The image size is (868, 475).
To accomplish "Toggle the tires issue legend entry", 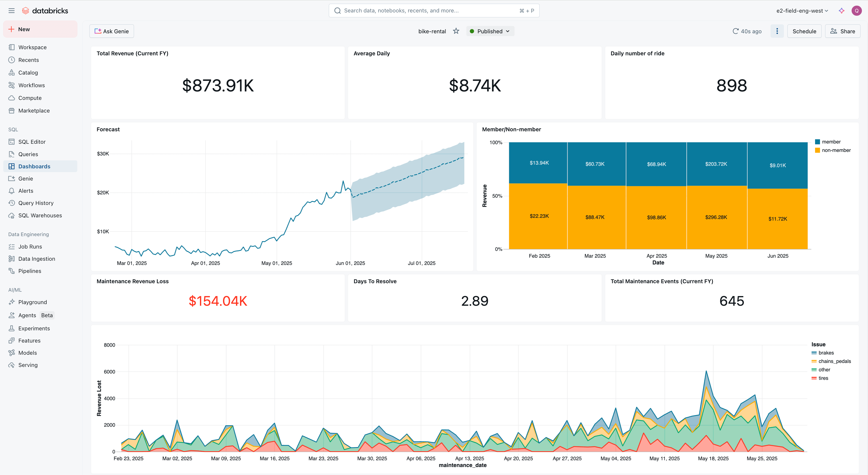I will point(820,378).
